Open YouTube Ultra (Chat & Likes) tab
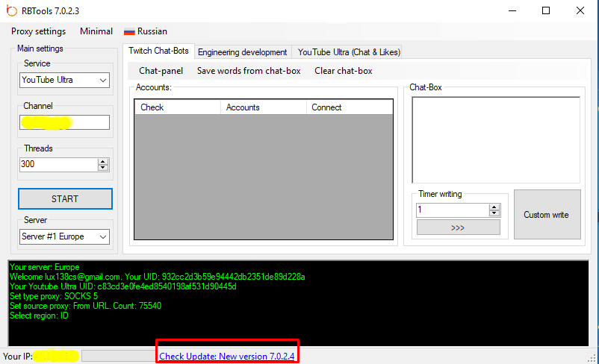The height and width of the screenshot is (364, 599). click(349, 51)
